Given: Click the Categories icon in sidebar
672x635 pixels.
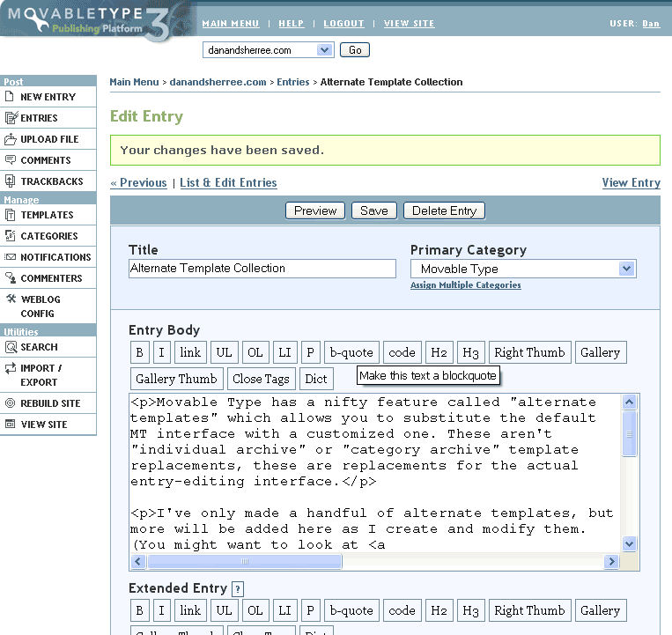Looking at the screenshot, I should (x=11, y=236).
